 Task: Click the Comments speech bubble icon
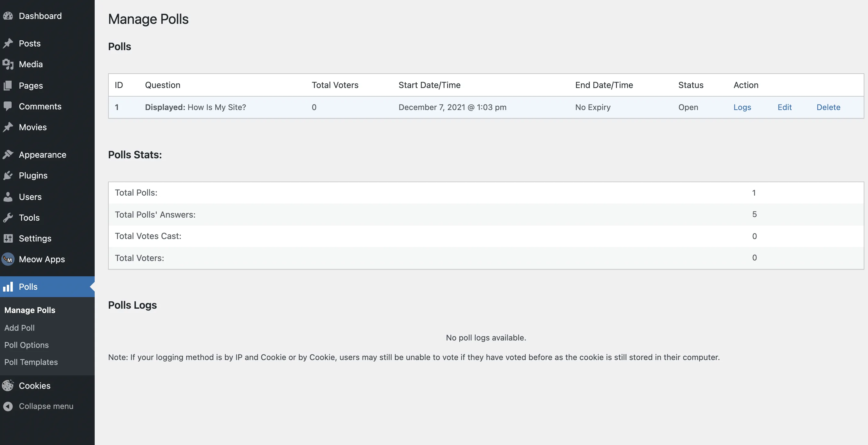8,106
